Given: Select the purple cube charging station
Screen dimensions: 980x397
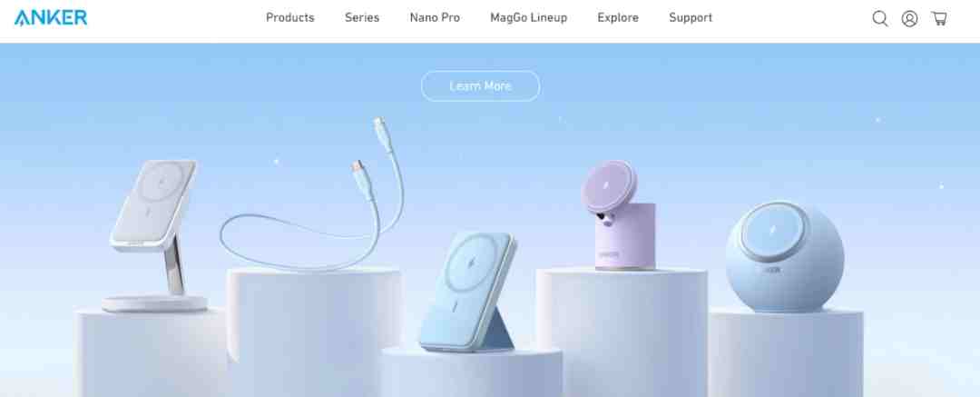Looking at the screenshot, I should (x=619, y=215).
